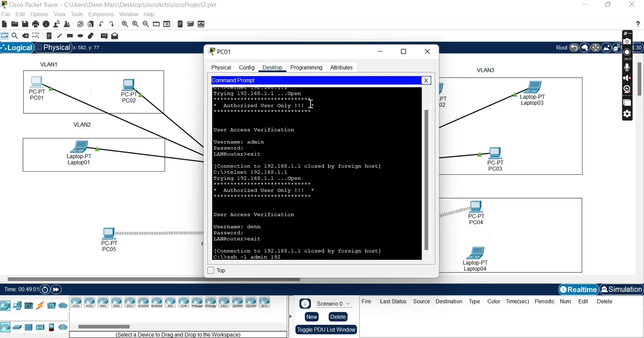Click the workspace horizontal scrollbar
This screenshot has height=338, width=644.
pyautogui.click(x=153, y=279)
